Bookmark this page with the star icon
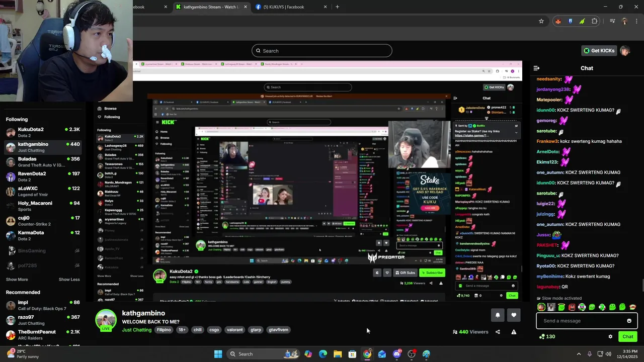 (x=541, y=21)
